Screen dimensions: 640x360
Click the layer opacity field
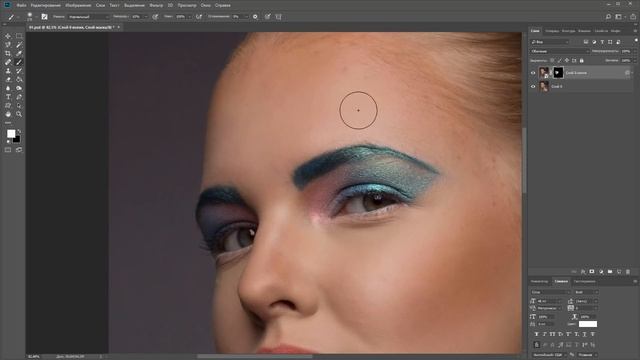click(626, 51)
